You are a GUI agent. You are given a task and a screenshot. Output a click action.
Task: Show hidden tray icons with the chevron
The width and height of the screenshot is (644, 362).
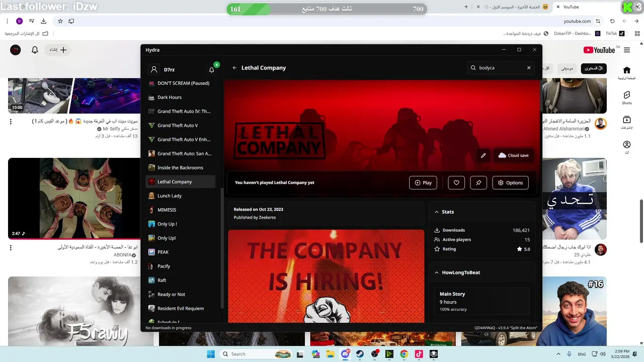pos(558,354)
